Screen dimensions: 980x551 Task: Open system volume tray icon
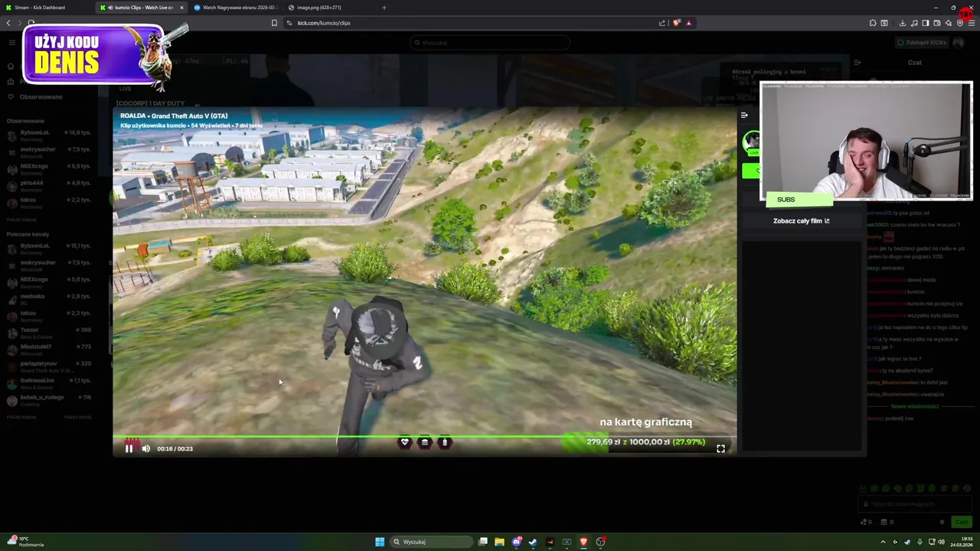point(941,542)
